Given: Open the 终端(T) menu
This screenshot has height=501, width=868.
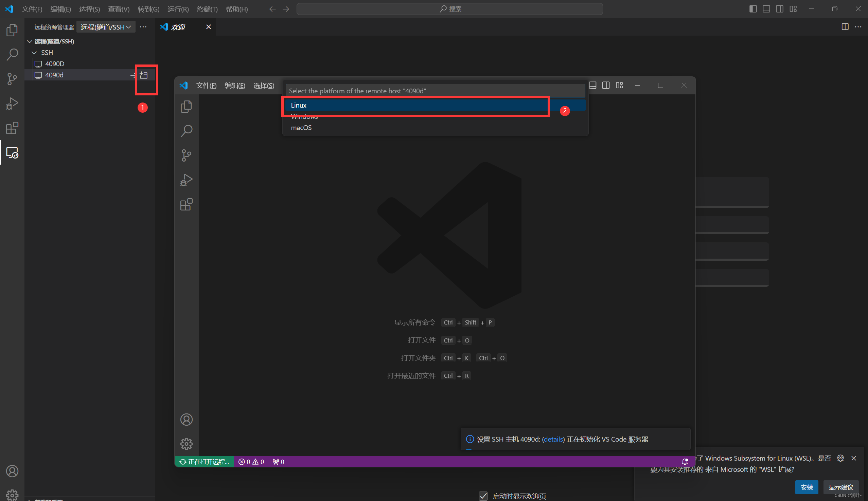Looking at the screenshot, I should coord(207,9).
